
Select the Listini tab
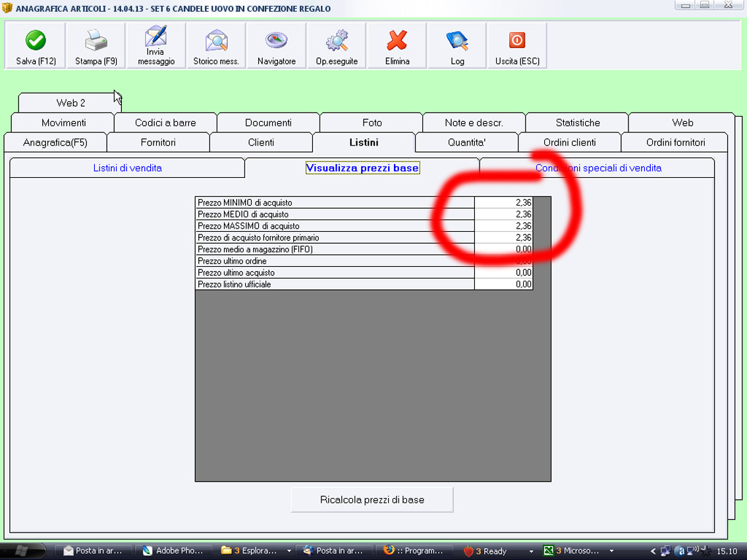pyautogui.click(x=364, y=142)
